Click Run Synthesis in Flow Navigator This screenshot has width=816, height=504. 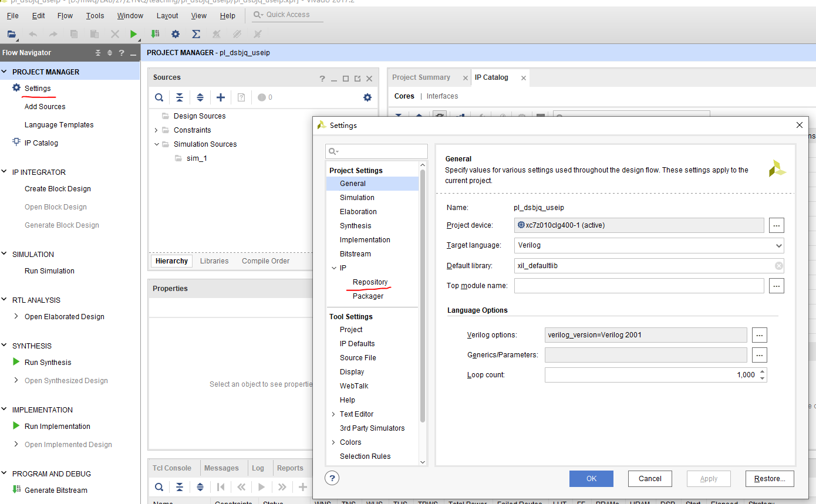(x=48, y=363)
